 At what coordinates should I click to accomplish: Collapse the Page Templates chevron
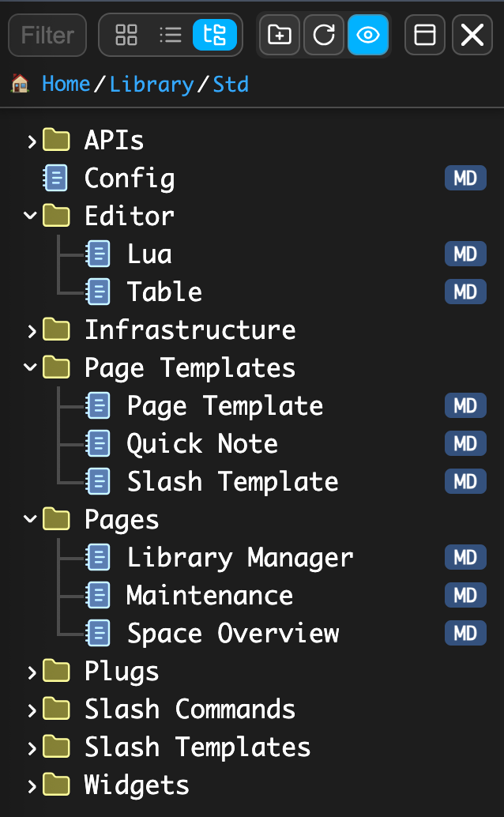32,367
